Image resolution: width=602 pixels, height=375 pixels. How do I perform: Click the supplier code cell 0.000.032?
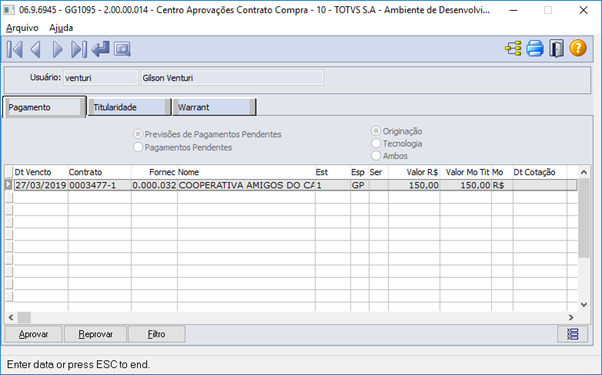tap(154, 185)
